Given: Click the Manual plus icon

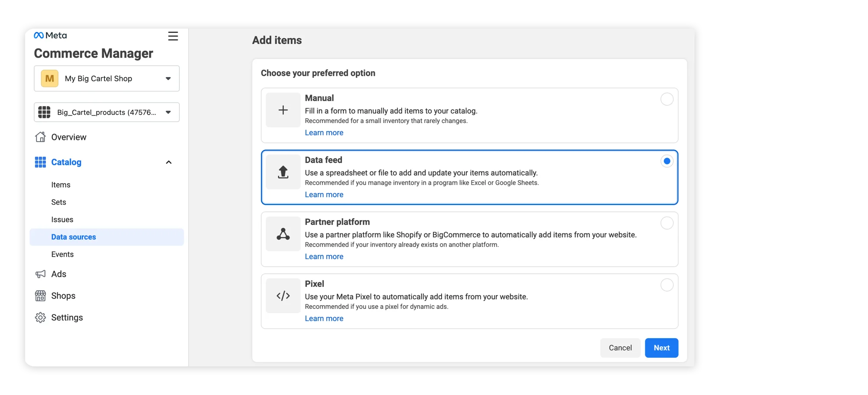Looking at the screenshot, I should click(x=283, y=110).
